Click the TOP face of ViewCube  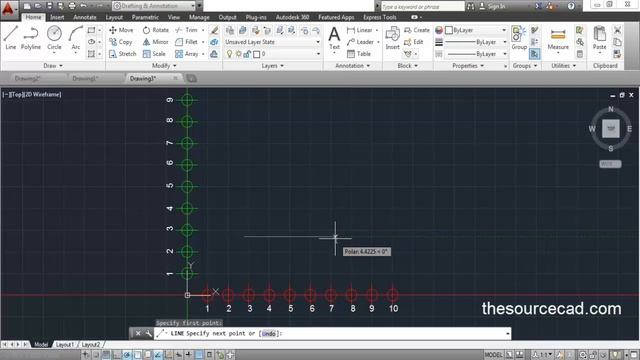[x=611, y=129]
